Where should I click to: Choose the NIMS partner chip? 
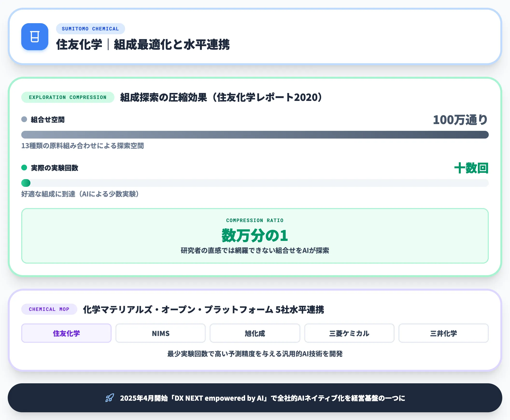(161, 333)
